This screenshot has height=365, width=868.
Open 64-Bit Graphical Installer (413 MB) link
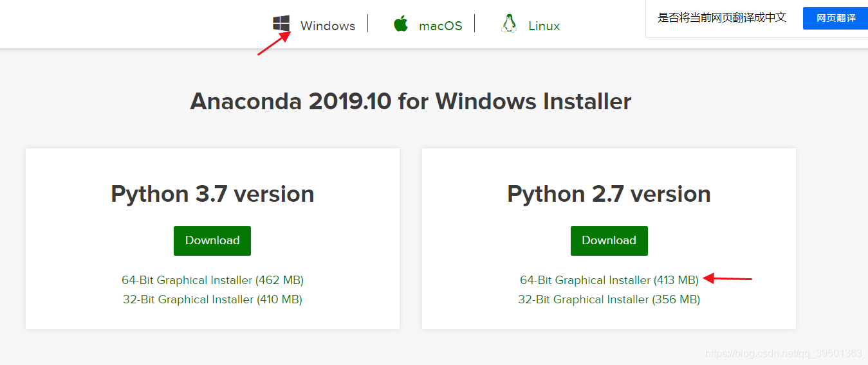click(x=609, y=280)
